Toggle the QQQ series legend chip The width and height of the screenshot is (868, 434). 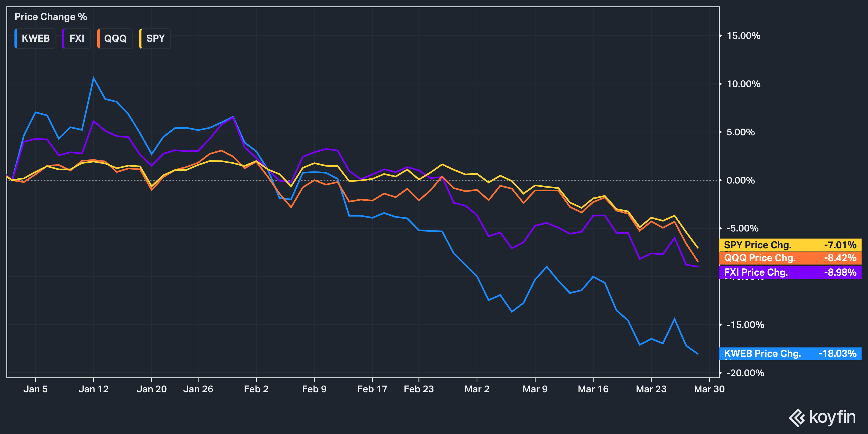click(115, 38)
